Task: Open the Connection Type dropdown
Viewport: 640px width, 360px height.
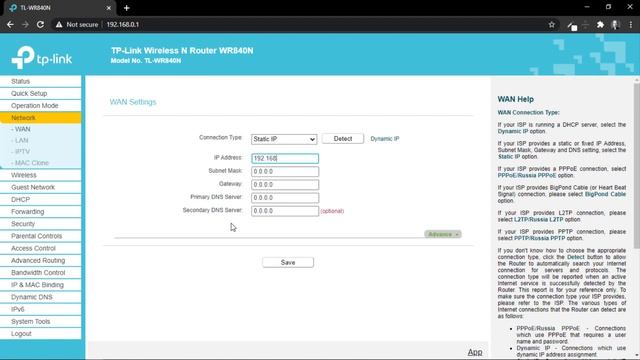Action: 284,139
